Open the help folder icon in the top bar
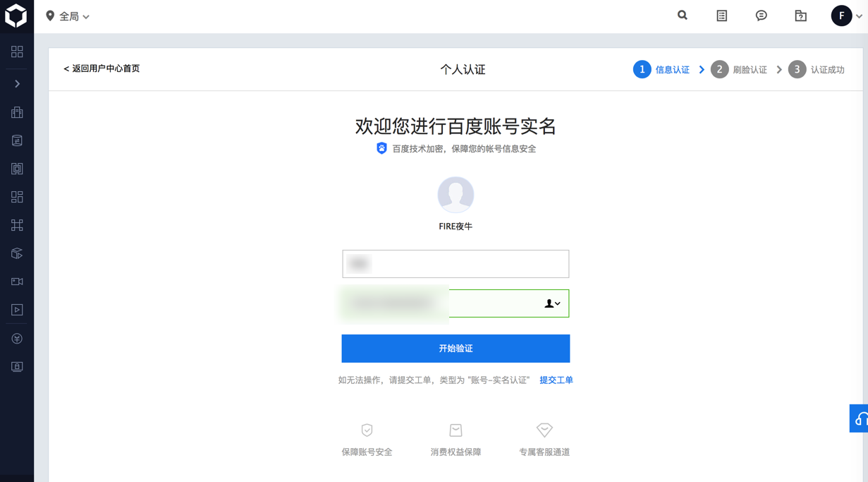Image resolution: width=868 pixels, height=482 pixels. pyautogui.click(x=801, y=16)
